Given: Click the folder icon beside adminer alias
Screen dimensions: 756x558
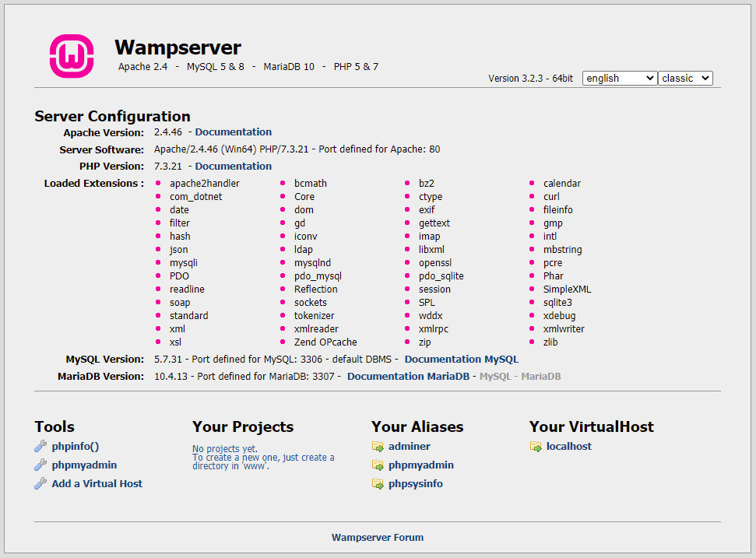Looking at the screenshot, I should pyautogui.click(x=378, y=447).
